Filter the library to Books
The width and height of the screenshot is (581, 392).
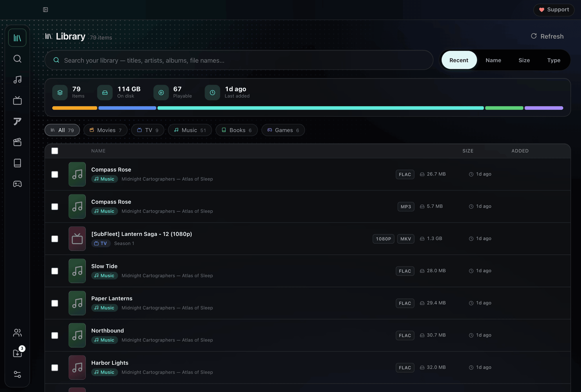(x=237, y=130)
